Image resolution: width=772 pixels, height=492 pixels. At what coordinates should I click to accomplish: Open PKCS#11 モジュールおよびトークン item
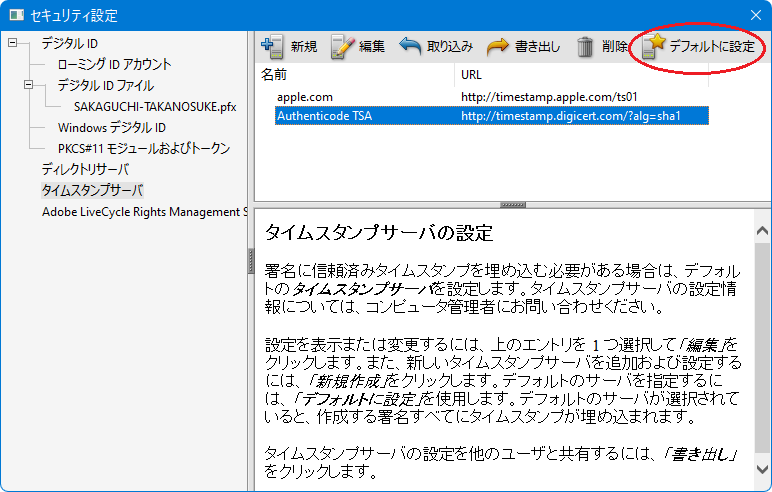pyautogui.click(x=143, y=149)
